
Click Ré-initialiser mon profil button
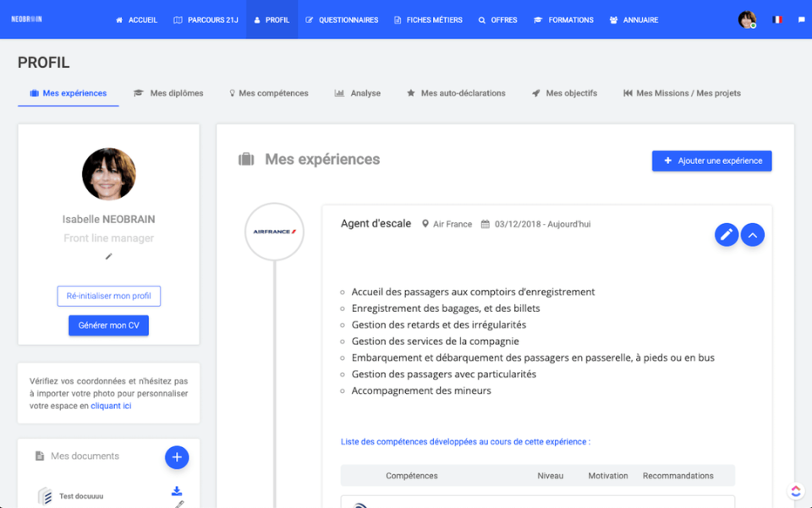(x=109, y=296)
